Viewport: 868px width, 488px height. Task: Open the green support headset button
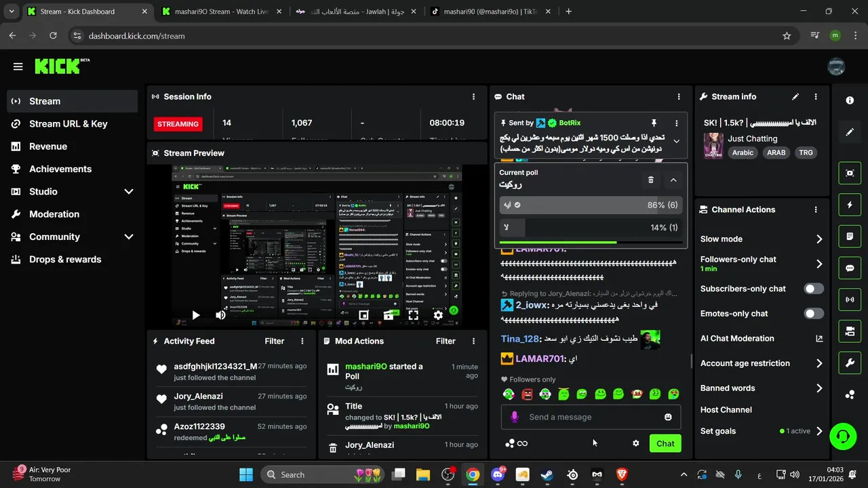843,436
